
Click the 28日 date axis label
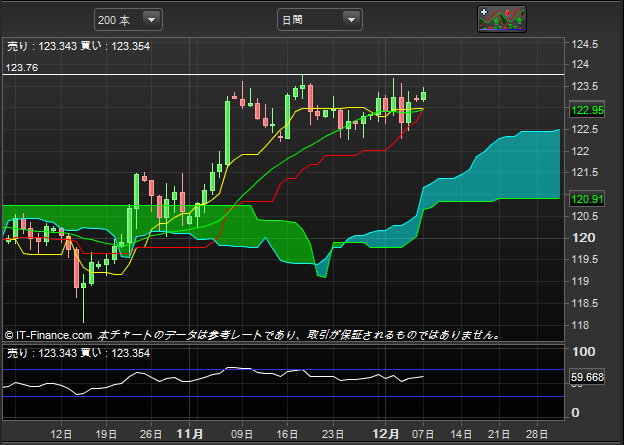[536, 434]
